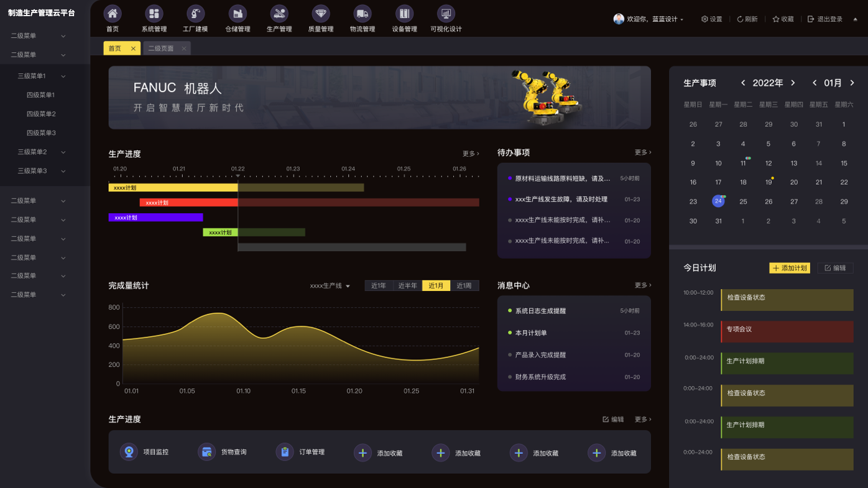The image size is (868, 488).
Task: Switch chart range to 近半年
Action: [407, 286]
